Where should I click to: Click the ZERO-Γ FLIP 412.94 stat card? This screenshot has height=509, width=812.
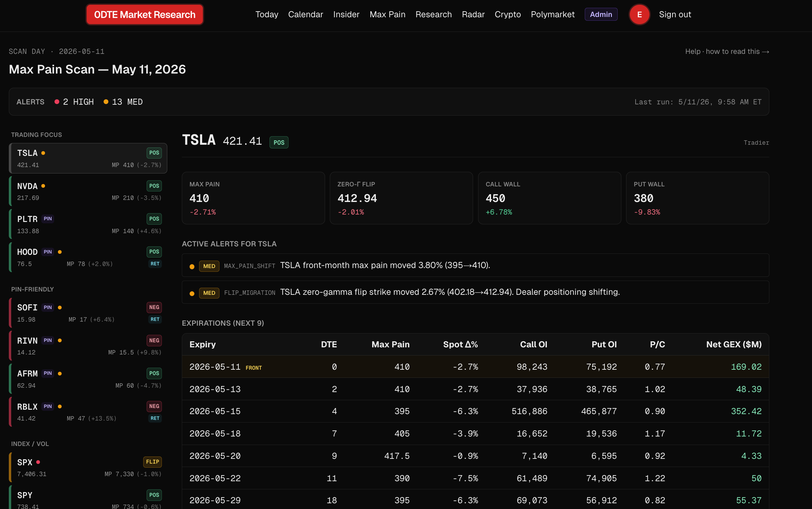(401, 198)
